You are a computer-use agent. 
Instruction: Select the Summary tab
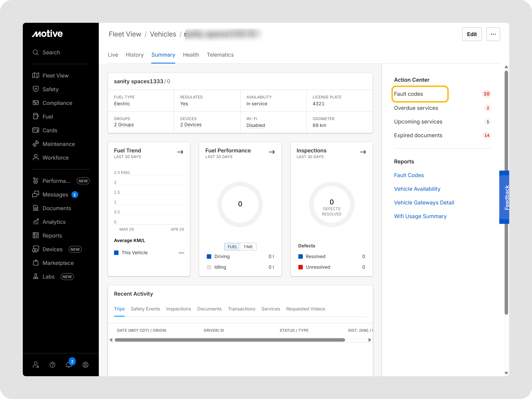coord(163,55)
